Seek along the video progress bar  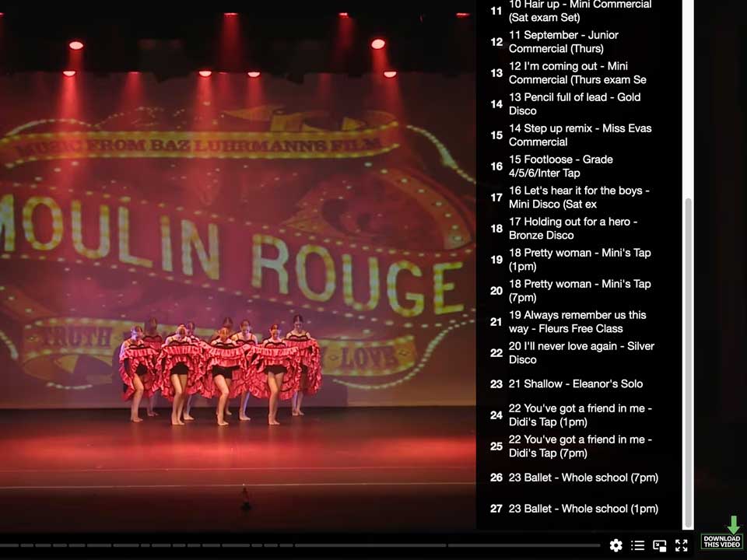click(299, 545)
